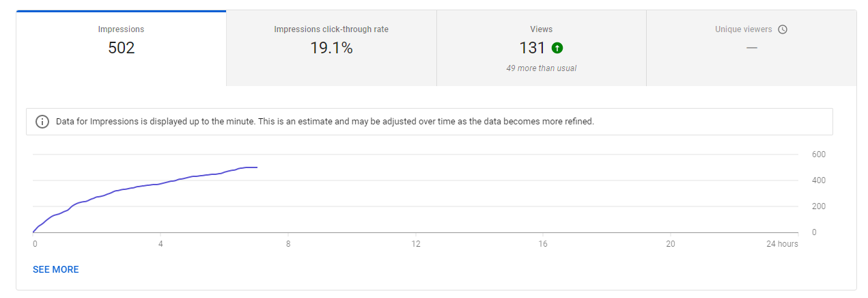
Task: Click the 502 impressions count
Action: (x=121, y=48)
